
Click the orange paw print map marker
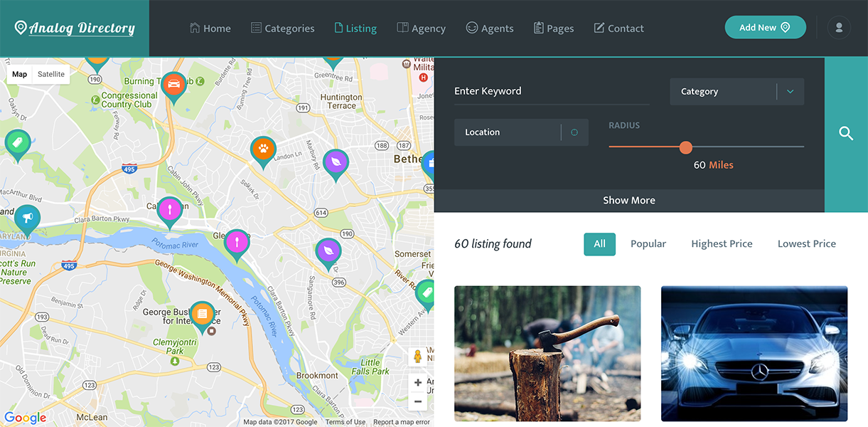click(x=263, y=151)
